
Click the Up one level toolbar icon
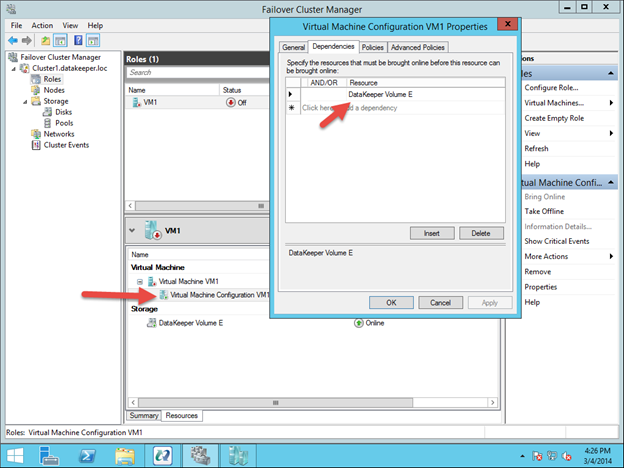pos(45,40)
